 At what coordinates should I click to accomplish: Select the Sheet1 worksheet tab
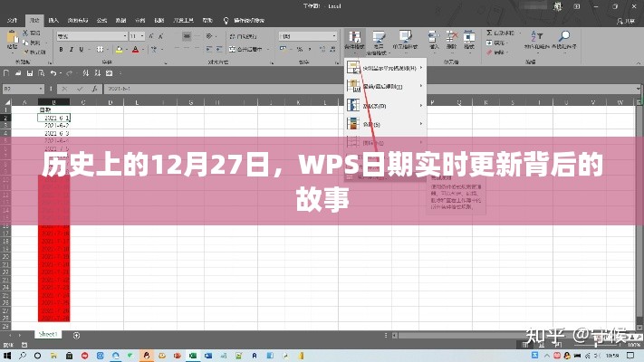click(48, 335)
